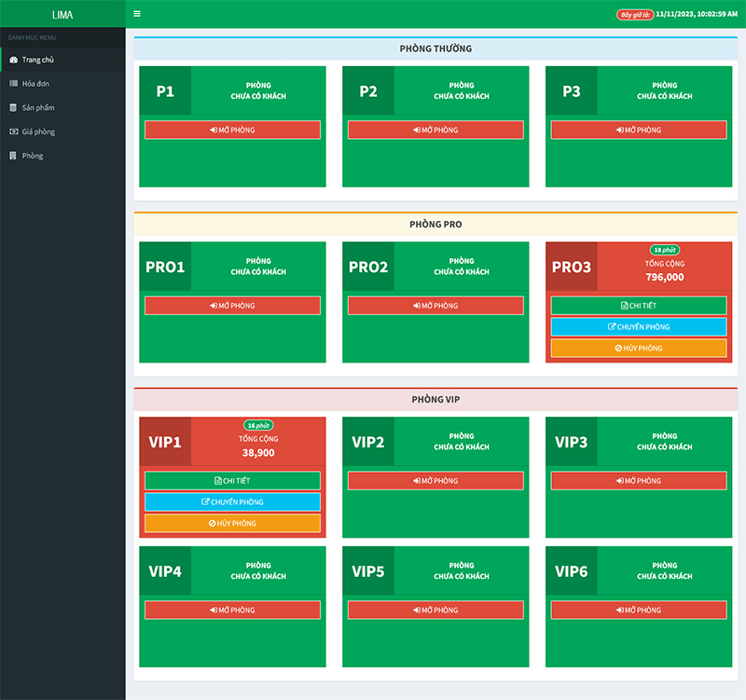Image resolution: width=746 pixels, height=700 pixels.
Task: Open room VIP5 with Mở Phòng
Action: (x=435, y=610)
